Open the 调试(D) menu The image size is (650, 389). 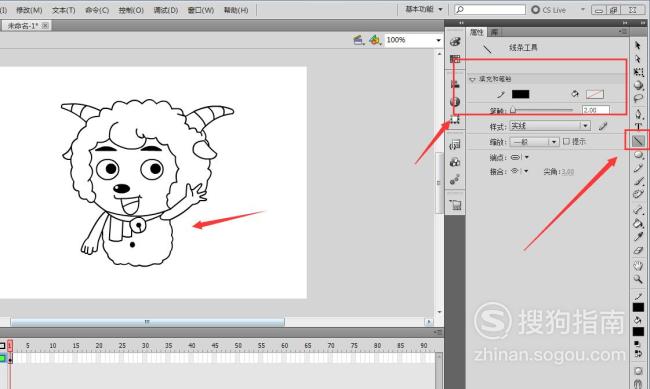click(166, 10)
